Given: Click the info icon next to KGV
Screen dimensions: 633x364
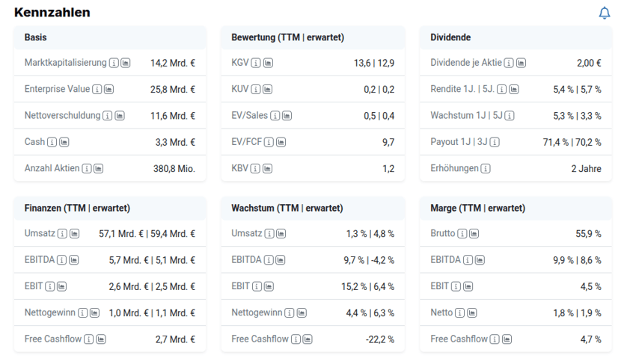Looking at the screenshot, I should [x=256, y=64].
